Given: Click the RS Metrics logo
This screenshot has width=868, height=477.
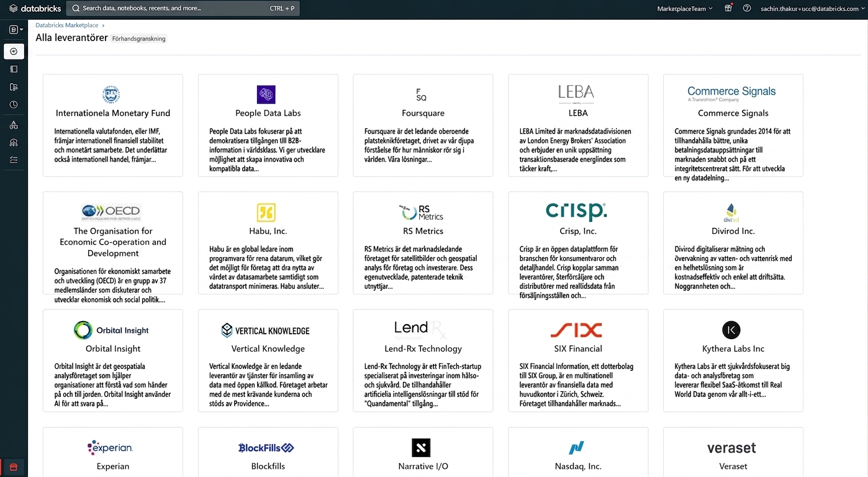Looking at the screenshot, I should click(x=422, y=212).
